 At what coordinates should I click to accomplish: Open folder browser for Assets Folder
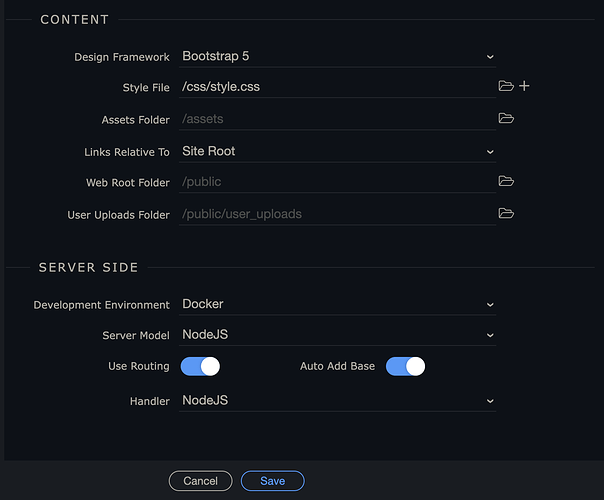coord(506,118)
